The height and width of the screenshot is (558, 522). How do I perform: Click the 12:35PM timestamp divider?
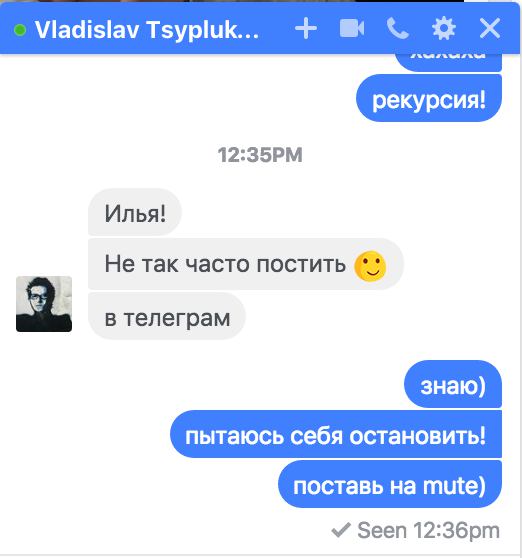click(260, 155)
